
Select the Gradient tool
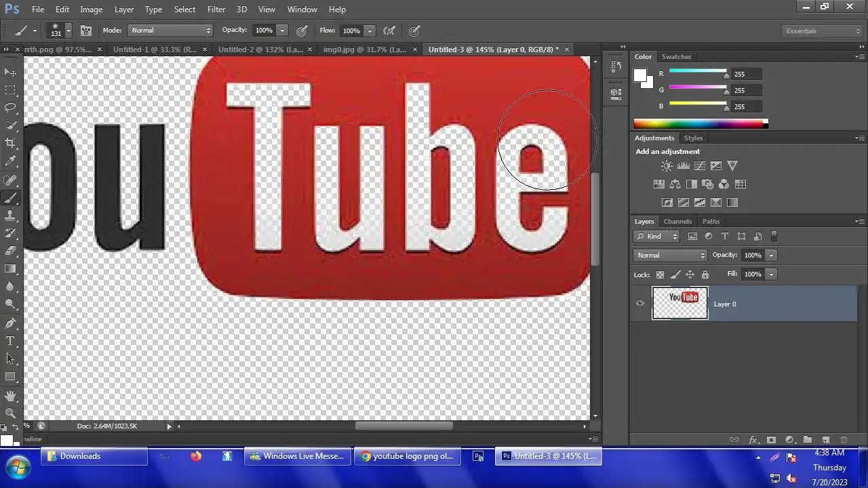10,268
